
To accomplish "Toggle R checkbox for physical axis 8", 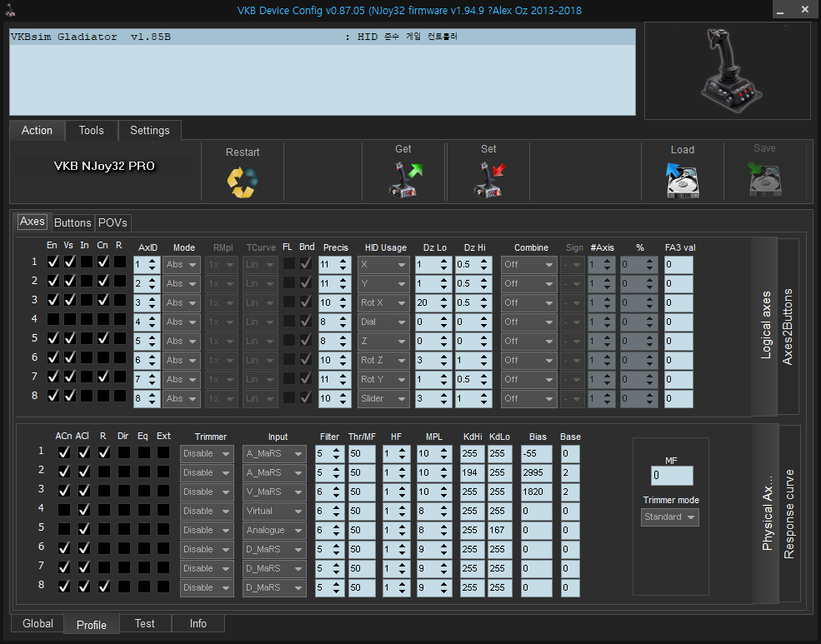I will click(103, 587).
